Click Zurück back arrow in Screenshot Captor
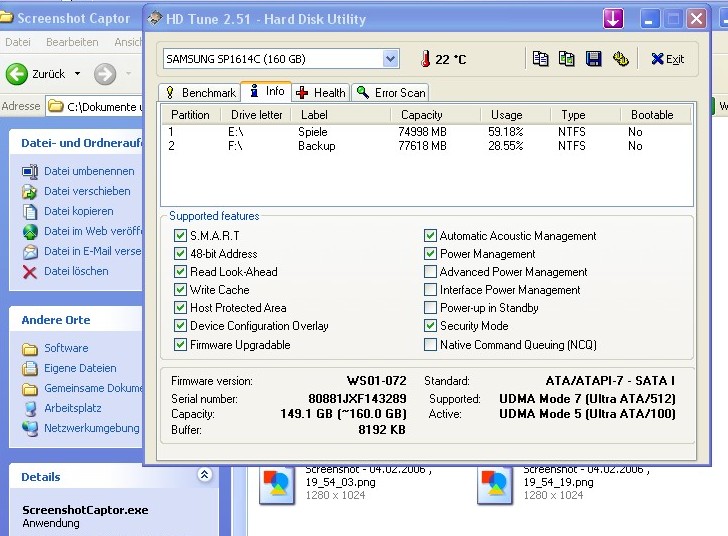728x536 pixels. [17, 74]
